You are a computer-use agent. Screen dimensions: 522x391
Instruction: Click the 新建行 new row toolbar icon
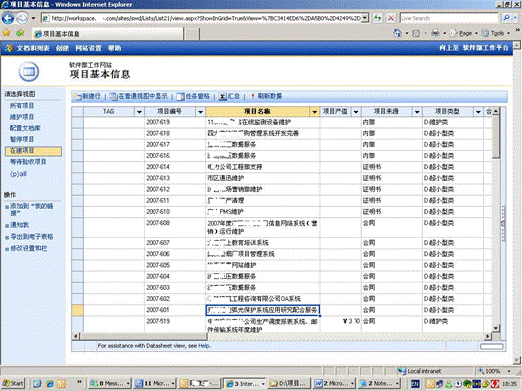(x=78, y=97)
